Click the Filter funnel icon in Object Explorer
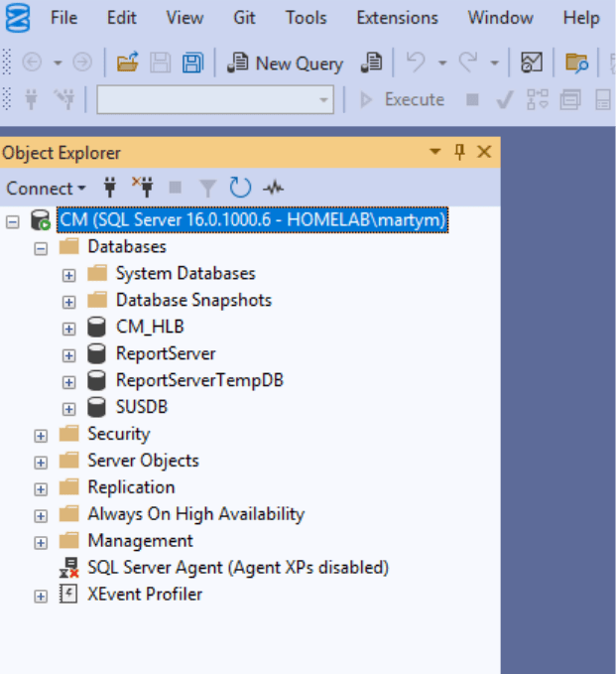The width and height of the screenshot is (616, 674). point(207,188)
